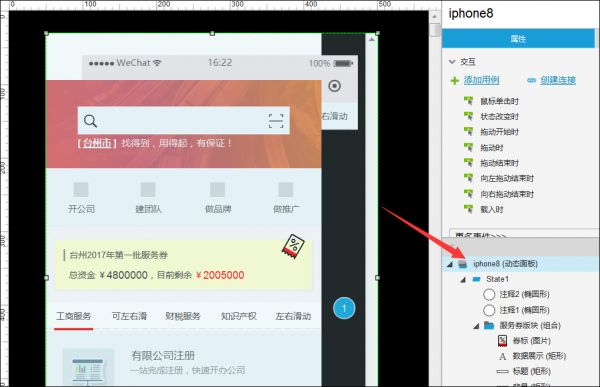Click the 台州2017年第一批服务券 title text

(x=119, y=255)
